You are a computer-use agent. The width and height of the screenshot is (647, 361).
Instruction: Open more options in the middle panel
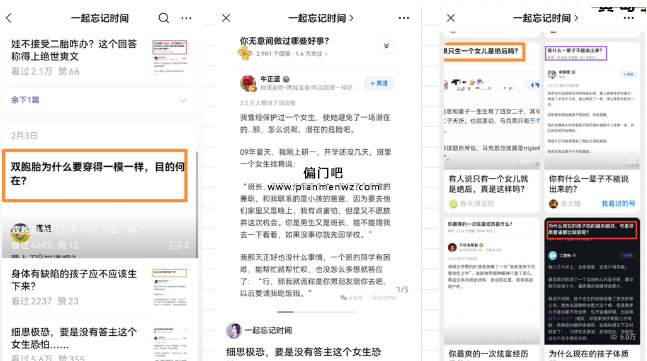click(x=404, y=18)
